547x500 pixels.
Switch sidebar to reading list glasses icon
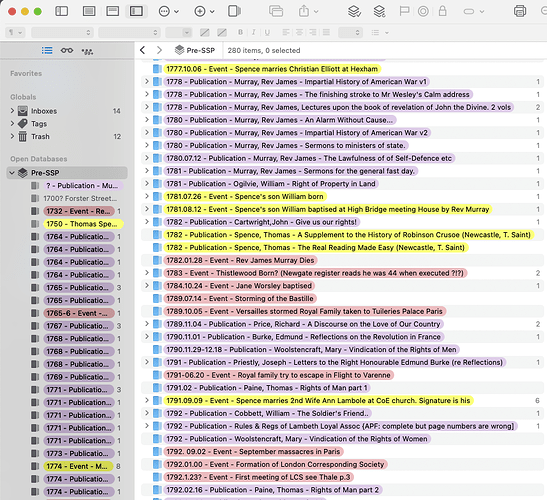[x=67, y=51]
